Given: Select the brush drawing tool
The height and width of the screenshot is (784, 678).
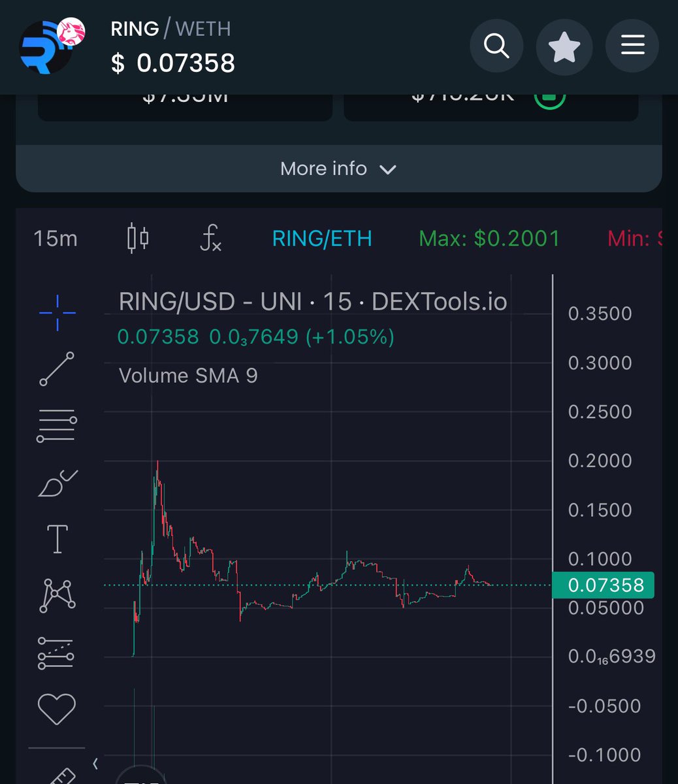Looking at the screenshot, I should (57, 483).
